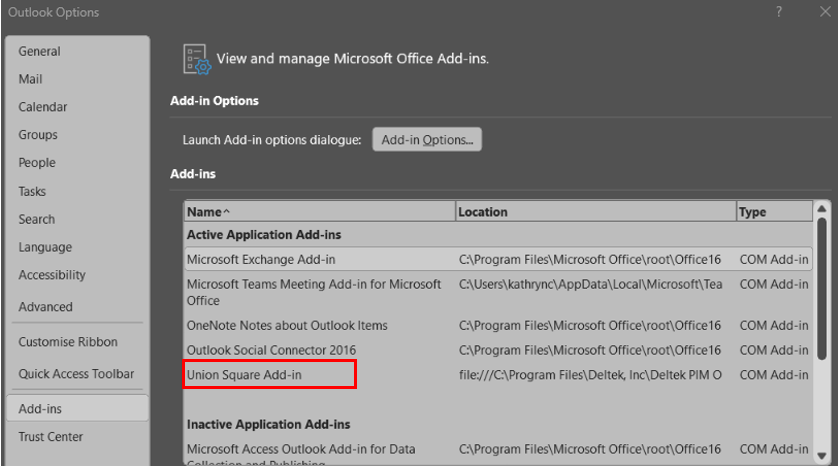Open Help with the question mark icon
The width and height of the screenshot is (838, 466).
pos(779,12)
